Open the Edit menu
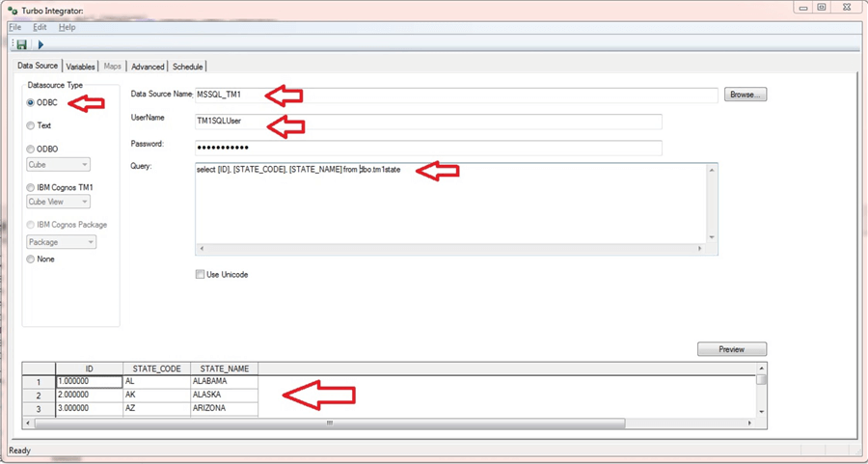Image resolution: width=868 pixels, height=464 pixels. [x=40, y=27]
